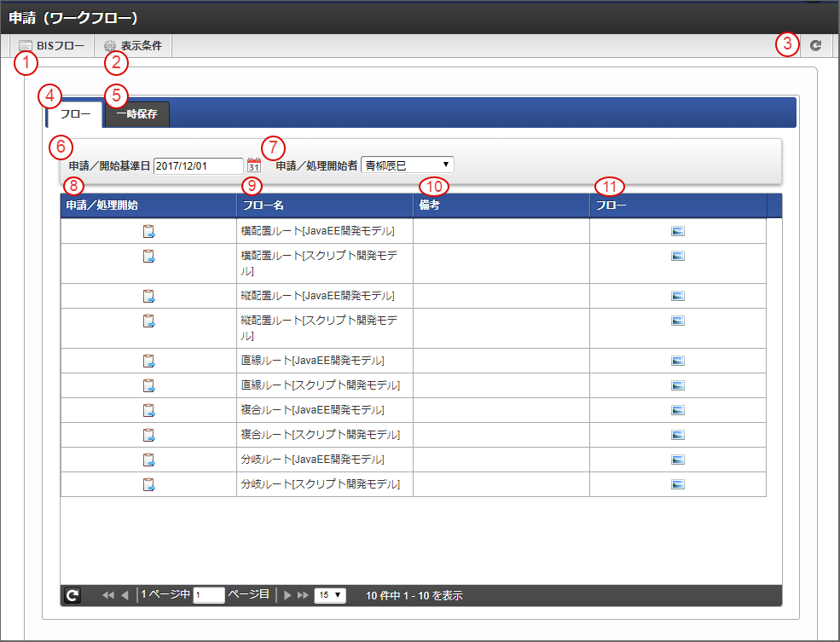
Task: View flow diagram for 横配置ルート[JavaEE開発モデル]
Action: (x=678, y=231)
